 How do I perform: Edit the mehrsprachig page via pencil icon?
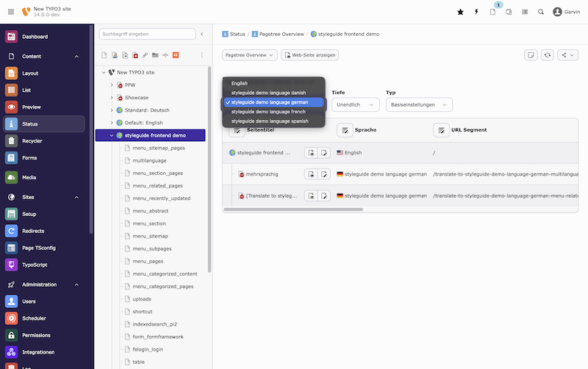[324, 174]
